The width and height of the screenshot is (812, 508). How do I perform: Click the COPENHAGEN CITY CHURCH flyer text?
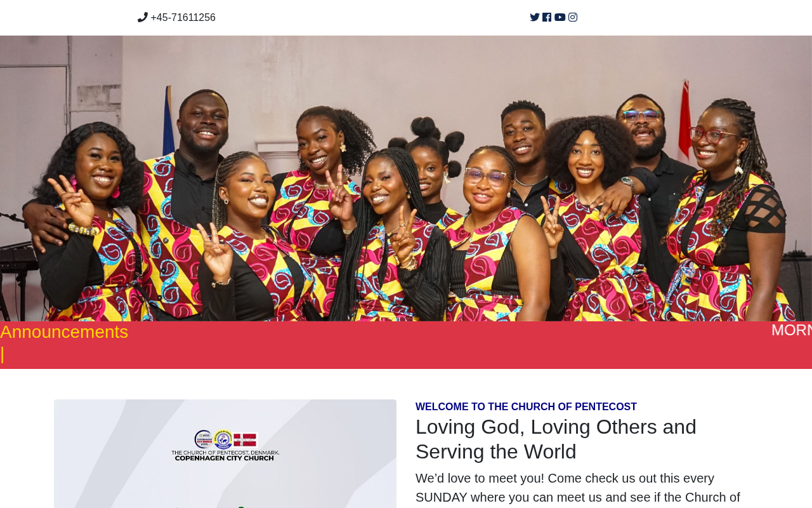[225, 458]
